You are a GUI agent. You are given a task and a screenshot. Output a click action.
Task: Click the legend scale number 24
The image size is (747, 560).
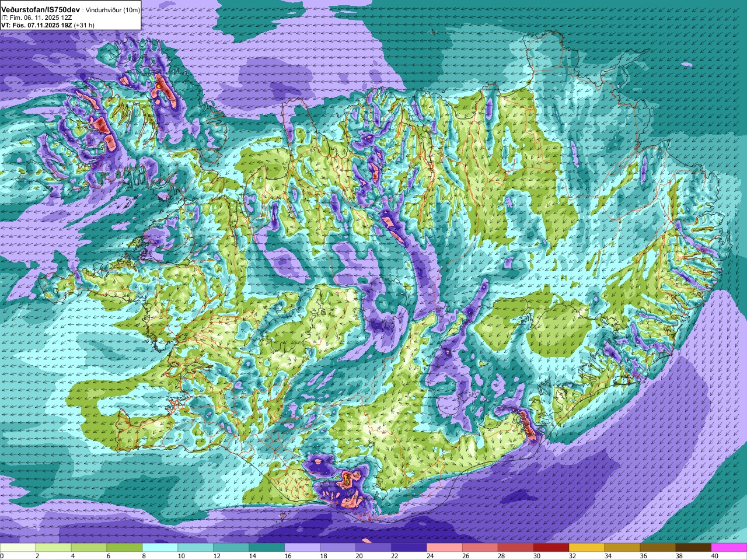coord(430,556)
